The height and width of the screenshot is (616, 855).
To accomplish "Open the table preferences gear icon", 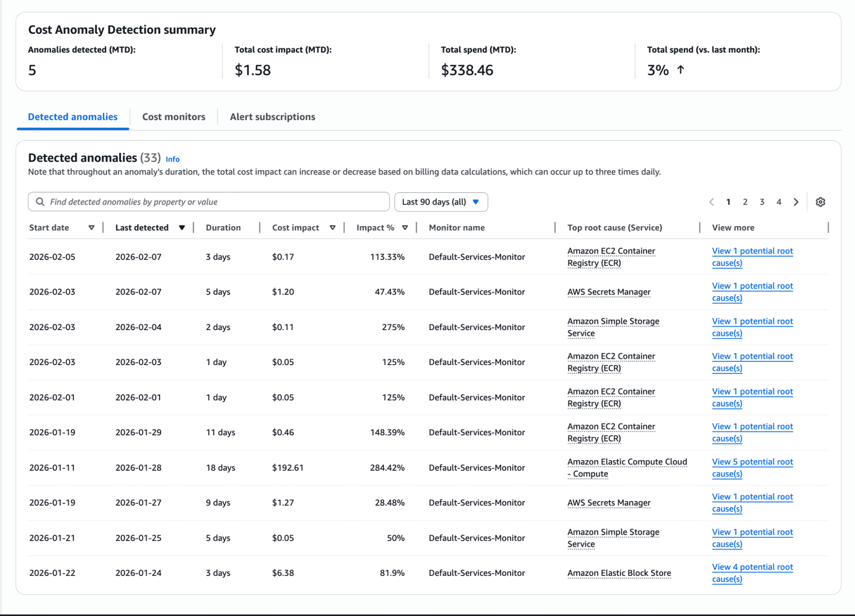I will coord(820,202).
